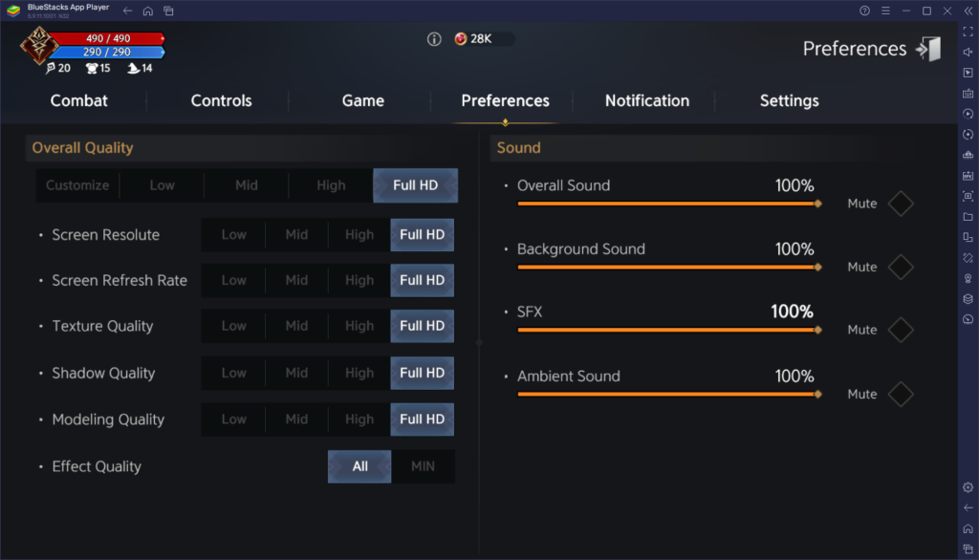Mute the Overall Sound
Image resolution: width=979 pixels, height=560 pixels.
(x=900, y=204)
